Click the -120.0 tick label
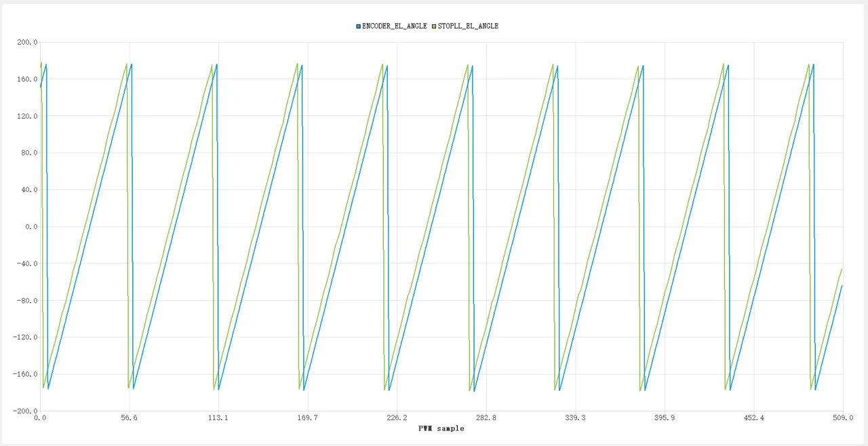 coord(26,337)
